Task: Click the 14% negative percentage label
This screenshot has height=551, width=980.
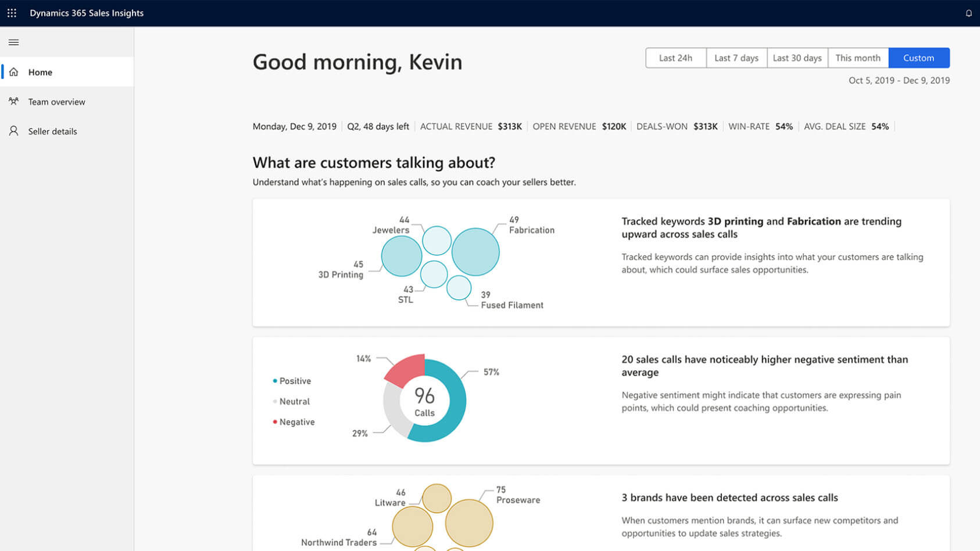Action: pos(363,359)
